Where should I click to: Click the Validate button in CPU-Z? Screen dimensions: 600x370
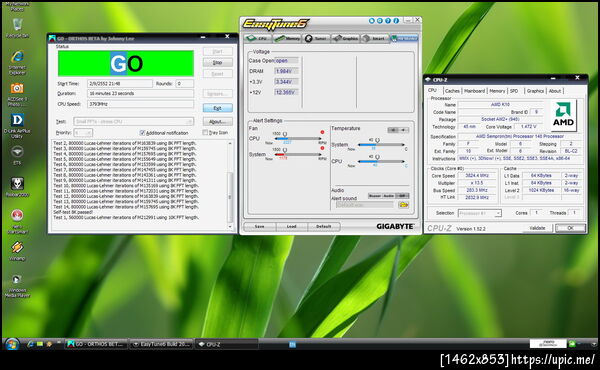pyautogui.click(x=537, y=228)
